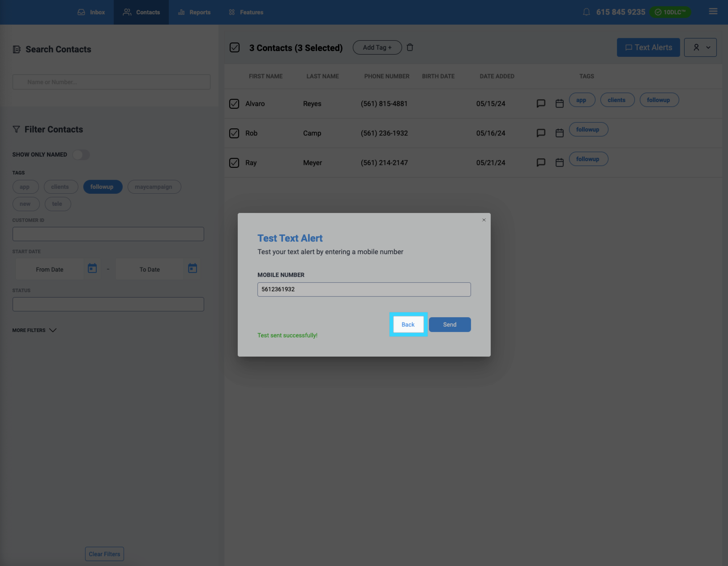
Task: Open calendar icon for Rob Camp
Action: click(x=559, y=133)
